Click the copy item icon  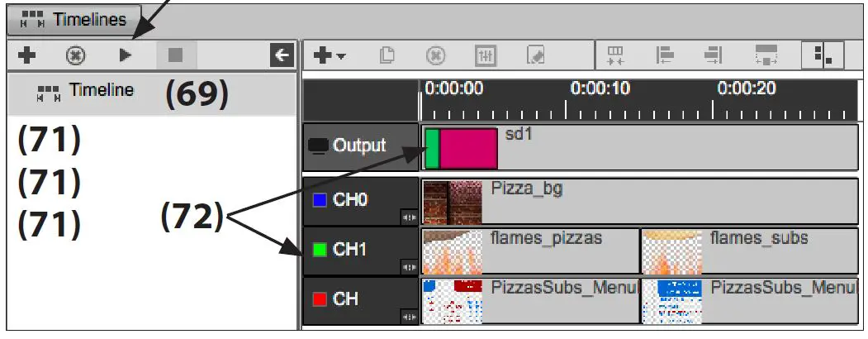[387, 55]
